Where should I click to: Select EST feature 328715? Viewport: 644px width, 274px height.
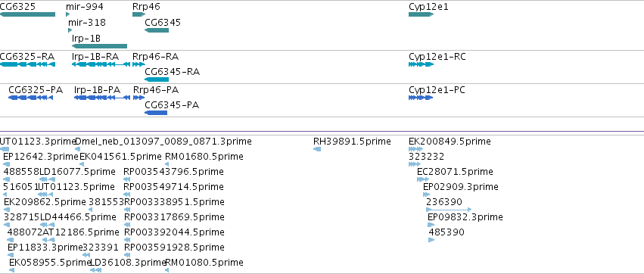(x=22, y=217)
